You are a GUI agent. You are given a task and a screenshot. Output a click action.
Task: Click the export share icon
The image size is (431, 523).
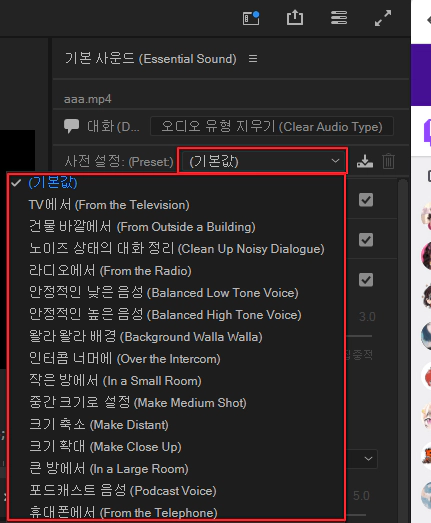[295, 18]
